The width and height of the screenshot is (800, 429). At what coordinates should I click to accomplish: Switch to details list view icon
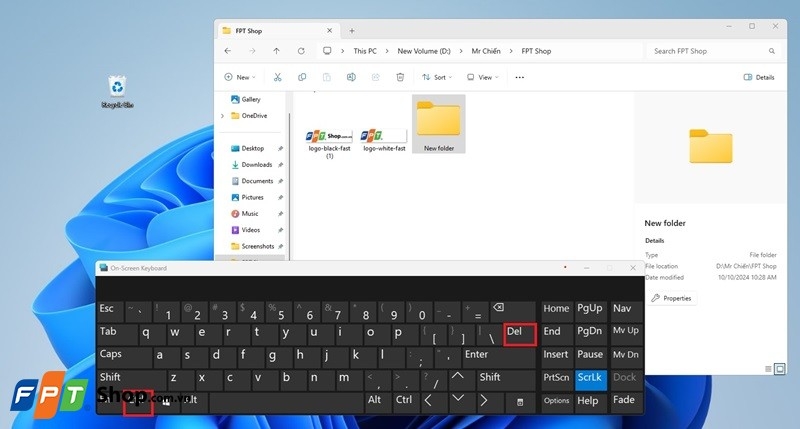(768, 369)
